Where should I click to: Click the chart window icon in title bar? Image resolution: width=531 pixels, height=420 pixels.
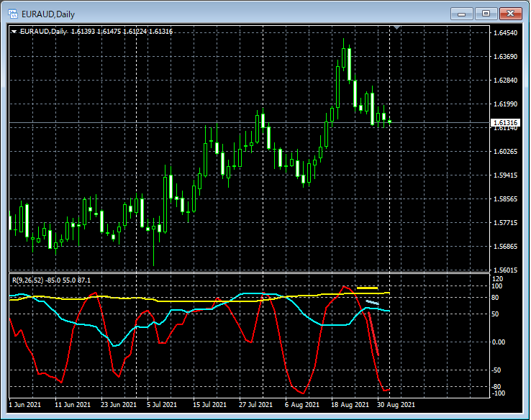pyautogui.click(x=12, y=13)
